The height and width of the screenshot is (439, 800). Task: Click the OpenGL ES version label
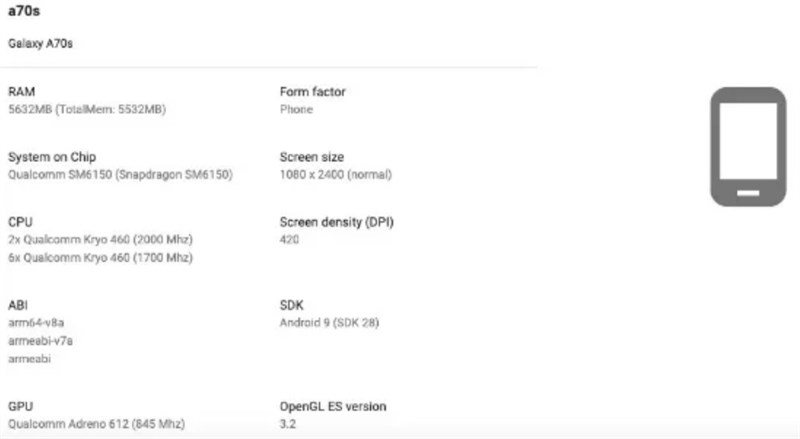pos(333,406)
